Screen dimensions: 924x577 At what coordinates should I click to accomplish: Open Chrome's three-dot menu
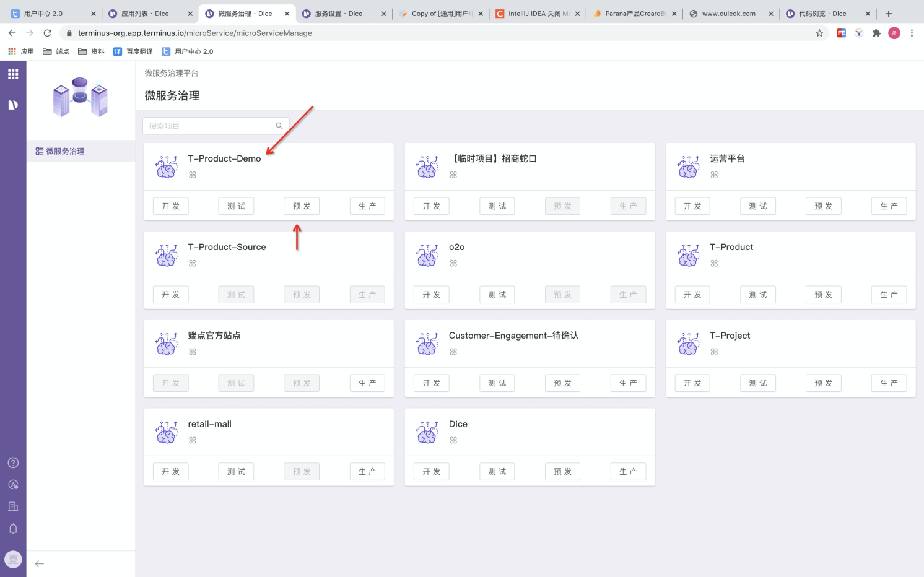pos(912,33)
